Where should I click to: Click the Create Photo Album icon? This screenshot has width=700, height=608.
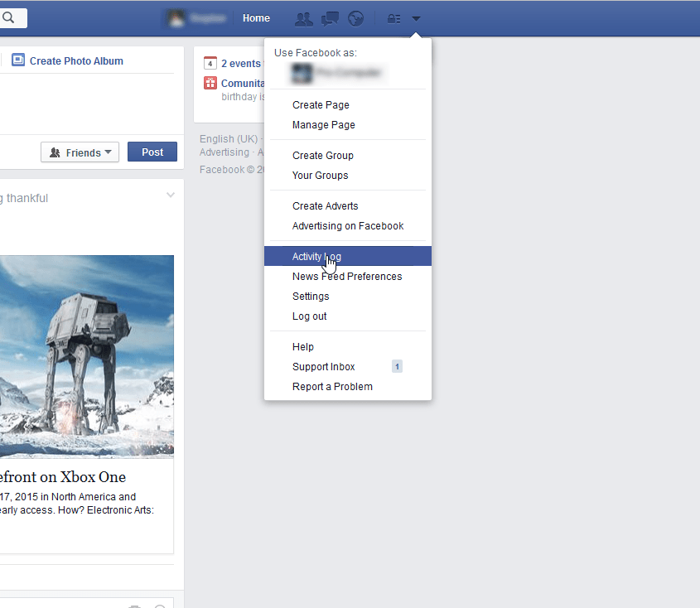[18, 60]
